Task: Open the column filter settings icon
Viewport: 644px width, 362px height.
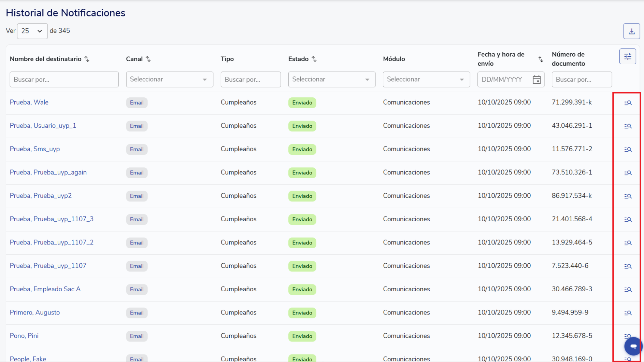Action: click(x=627, y=57)
